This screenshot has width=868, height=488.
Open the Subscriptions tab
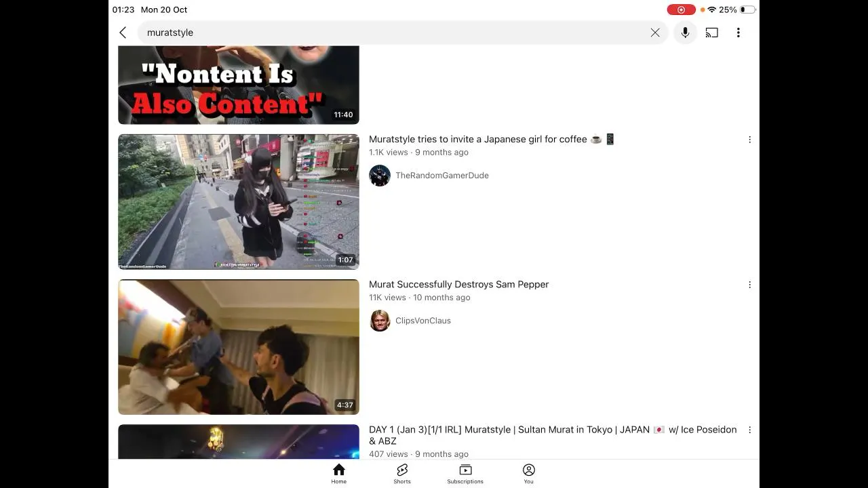click(465, 474)
